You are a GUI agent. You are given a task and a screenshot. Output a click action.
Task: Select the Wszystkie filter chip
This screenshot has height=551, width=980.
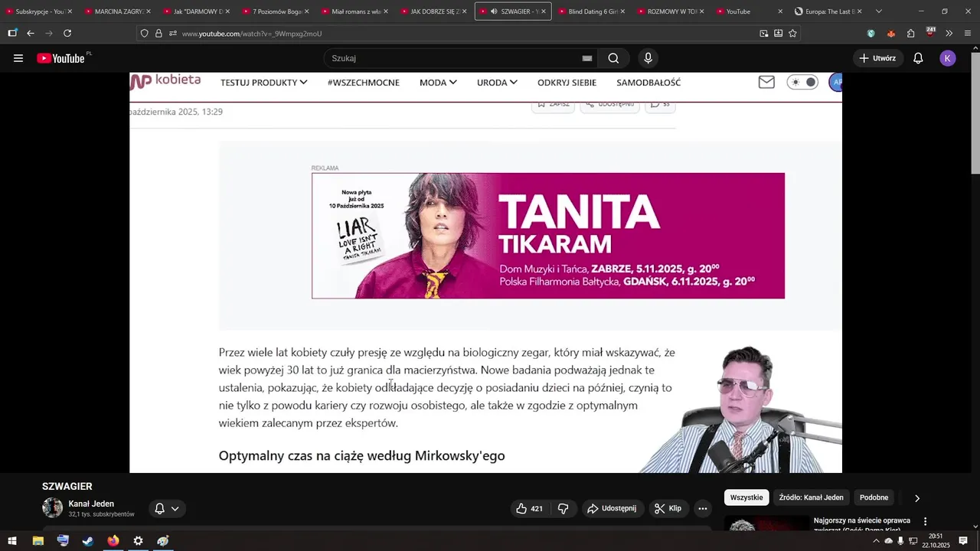coord(746,497)
